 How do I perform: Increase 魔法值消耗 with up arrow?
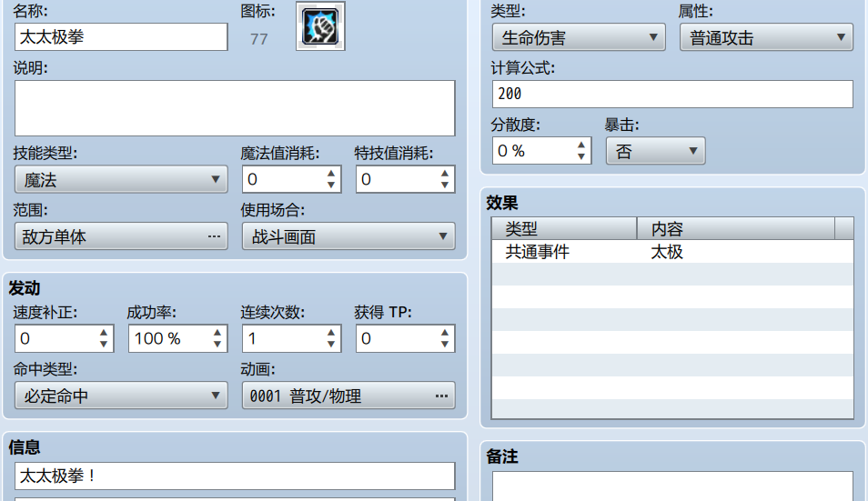click(331, 173)
